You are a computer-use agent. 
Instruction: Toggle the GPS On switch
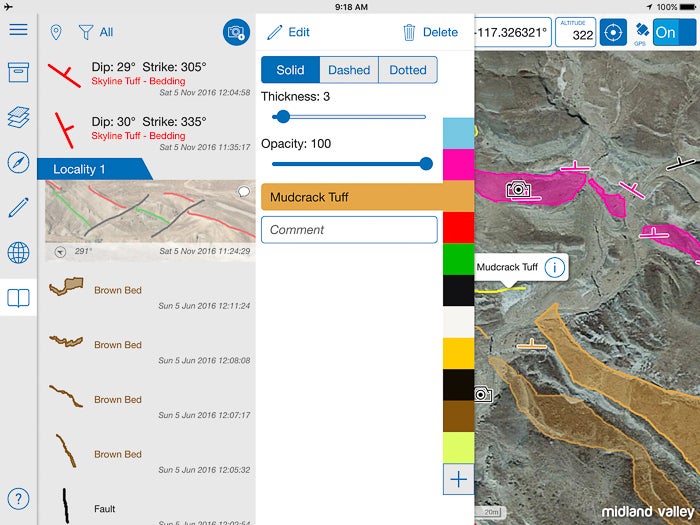tap(675, 32)
